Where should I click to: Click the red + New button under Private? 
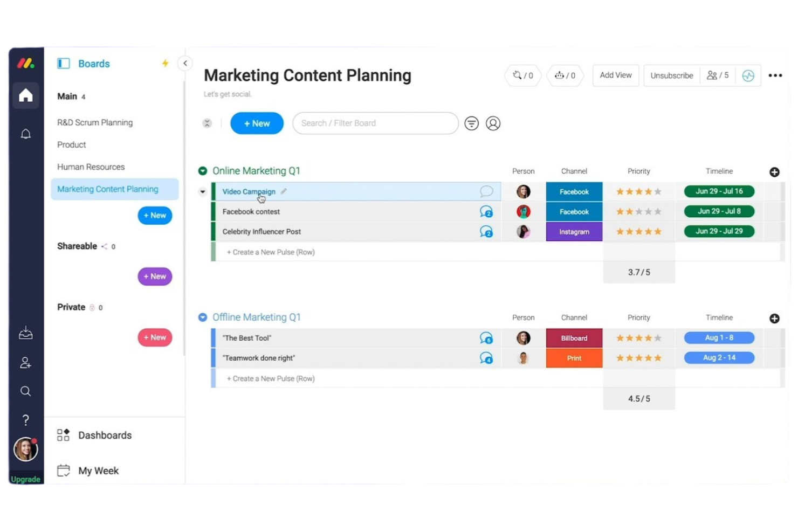pos(155,337)
